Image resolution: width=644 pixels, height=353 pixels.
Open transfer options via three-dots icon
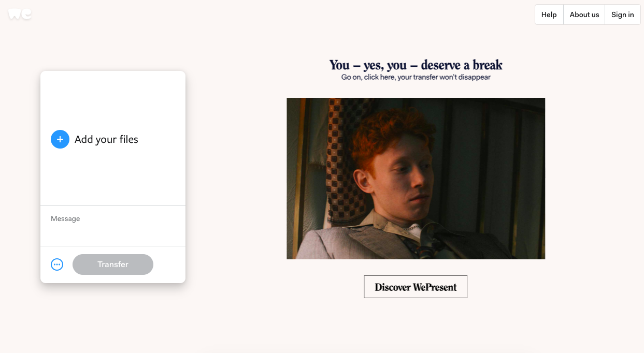click(x=57, y=264)
